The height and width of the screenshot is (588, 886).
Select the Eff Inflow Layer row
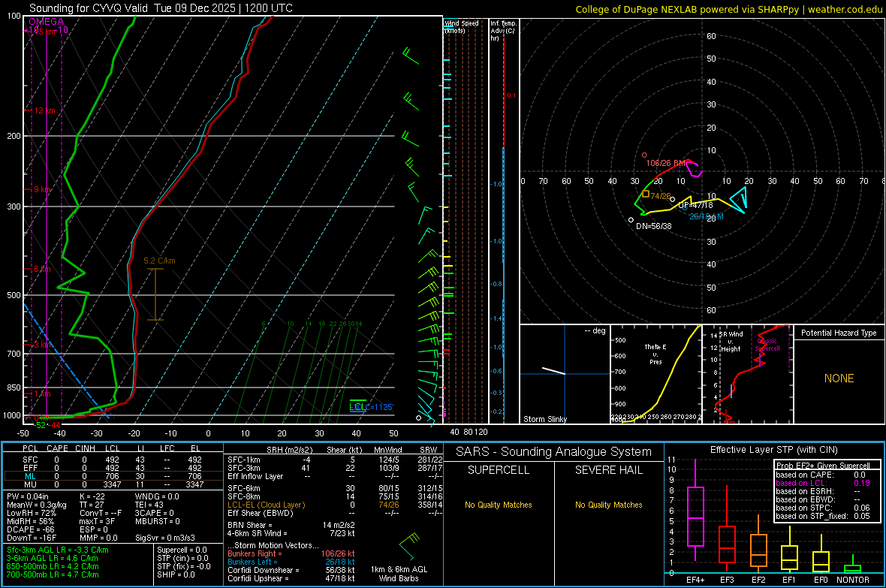pyautogui.click(x=335, y=476)
